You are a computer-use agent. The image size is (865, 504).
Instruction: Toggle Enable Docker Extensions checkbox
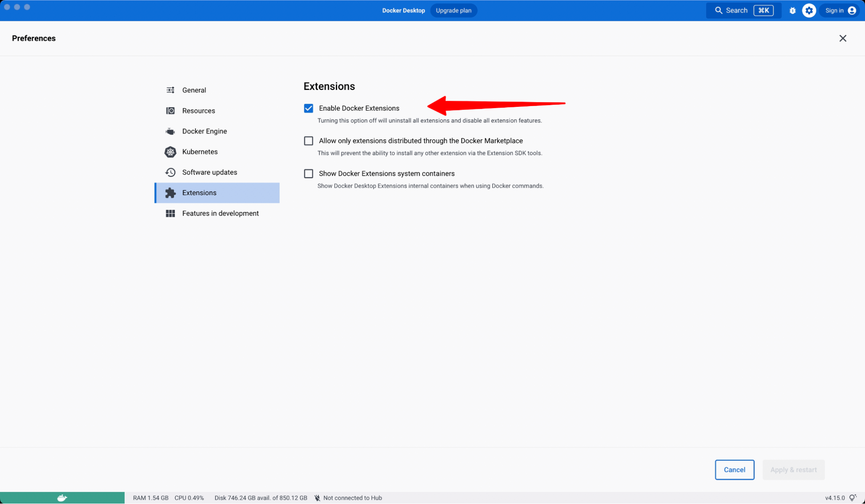[x=309, y=108]
